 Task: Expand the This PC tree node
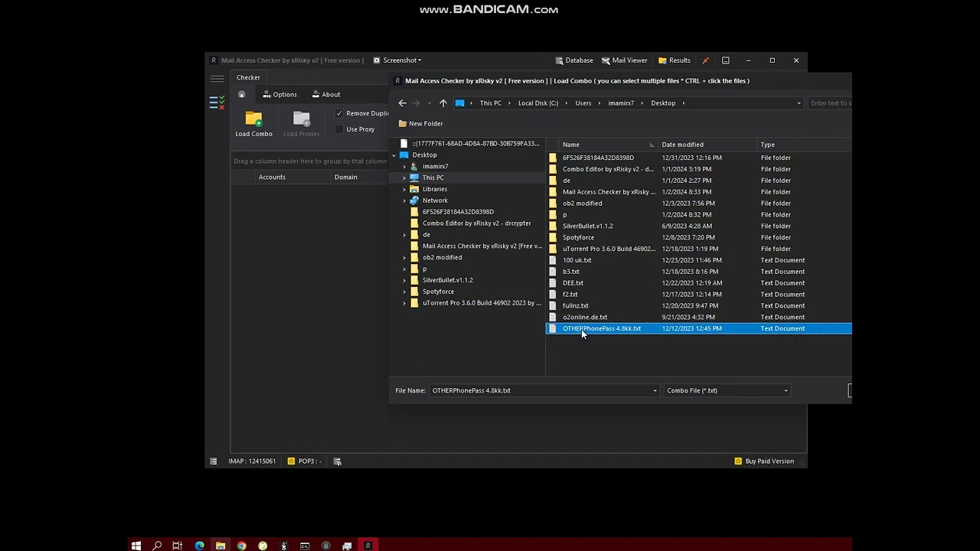point(404,178)
